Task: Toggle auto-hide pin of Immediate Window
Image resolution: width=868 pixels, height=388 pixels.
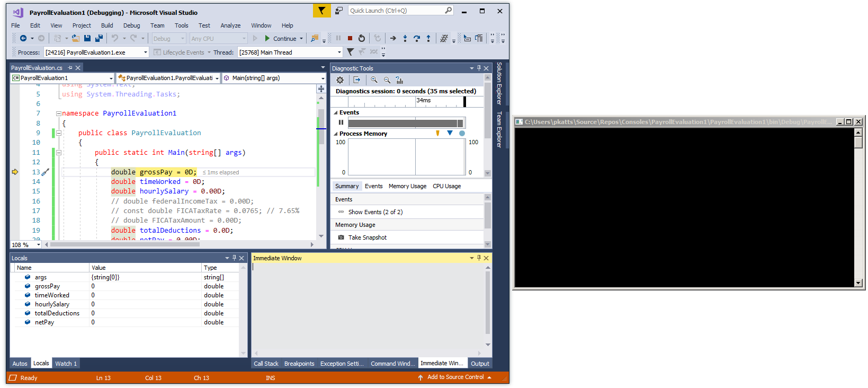Action: pyautogui.click(x=479, y=258)
